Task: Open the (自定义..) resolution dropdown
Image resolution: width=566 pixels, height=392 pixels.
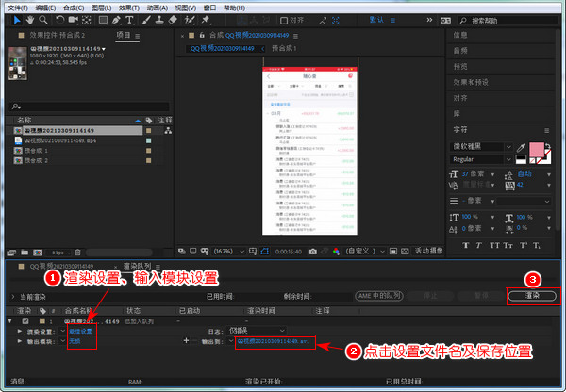Action: tap(365, 251)
